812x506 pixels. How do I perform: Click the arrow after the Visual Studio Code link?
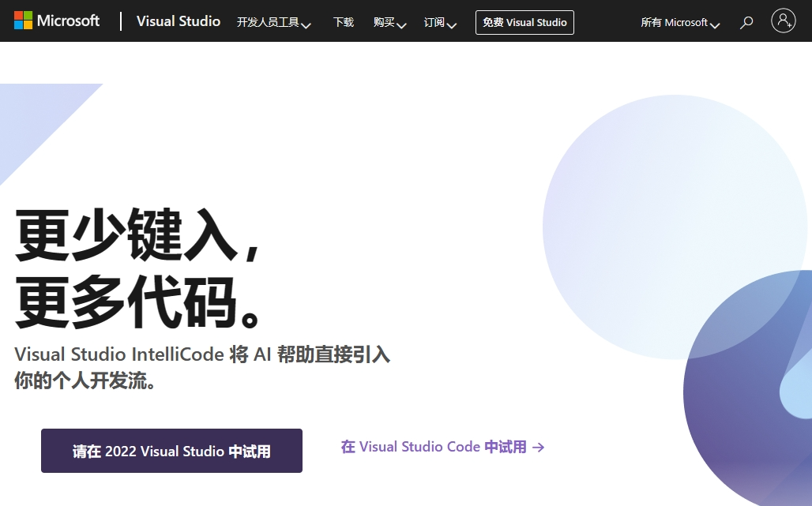(539, 448)
